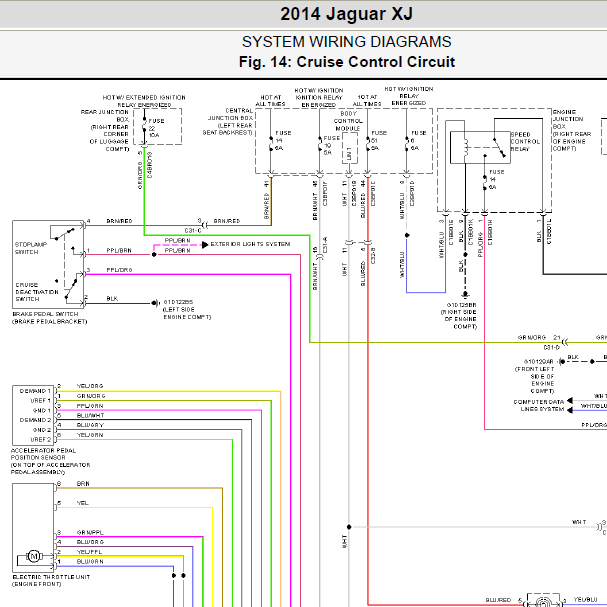
Task: Click the 'GRN/PPL' wire label
Action: coord(90,532)
